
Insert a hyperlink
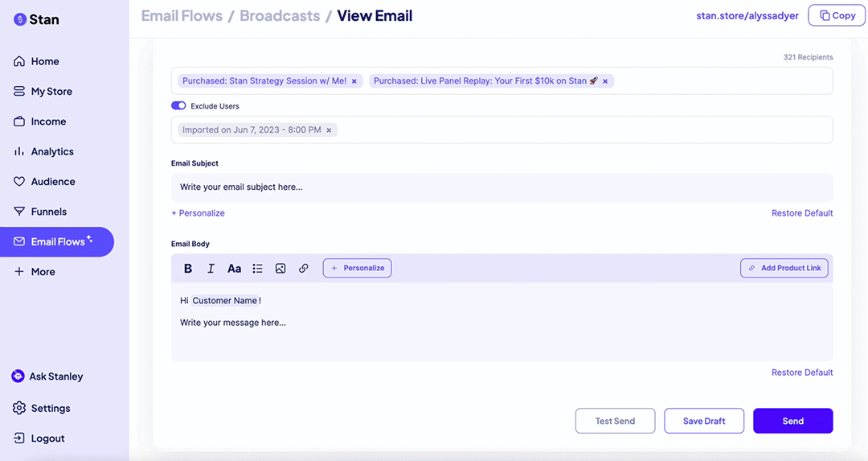303,268
